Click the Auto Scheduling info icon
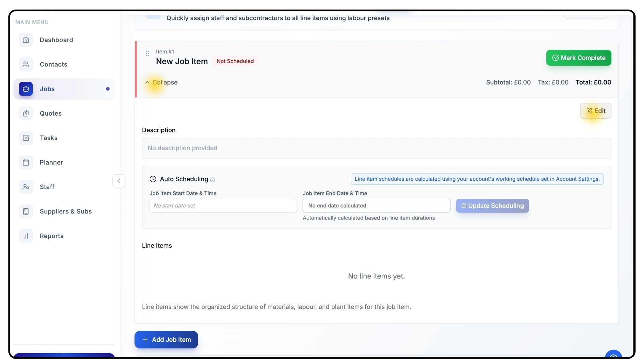Viewport: 644px width, 362px height. pos(212,180)
